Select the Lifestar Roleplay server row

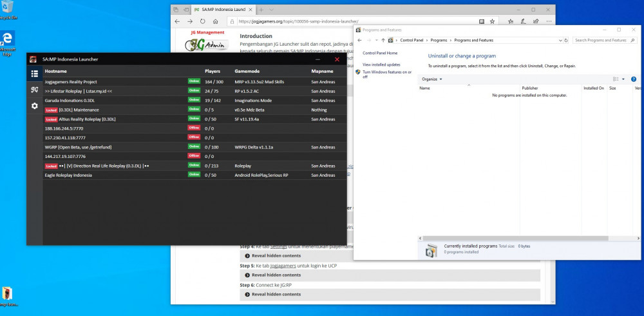click(194, 91)
